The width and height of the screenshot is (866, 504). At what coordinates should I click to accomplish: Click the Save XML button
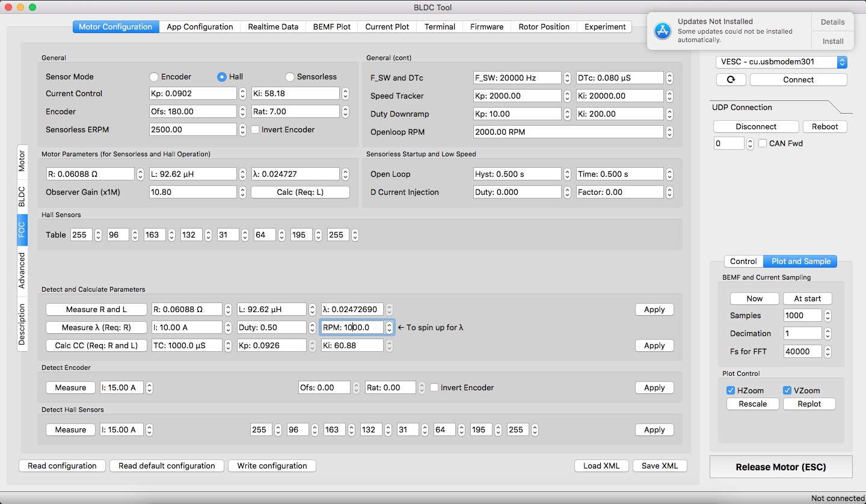pos(660,466)
